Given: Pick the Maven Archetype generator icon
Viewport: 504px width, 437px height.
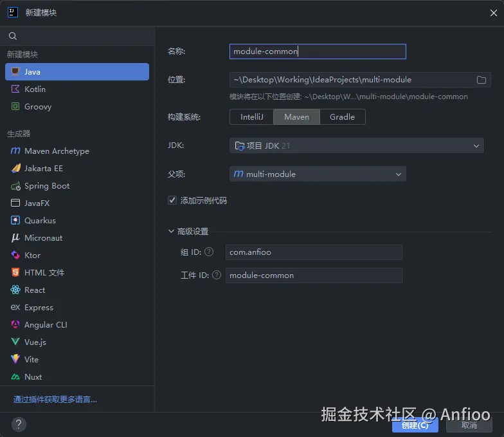Looking at the screenshot, I should coord(15,151).
